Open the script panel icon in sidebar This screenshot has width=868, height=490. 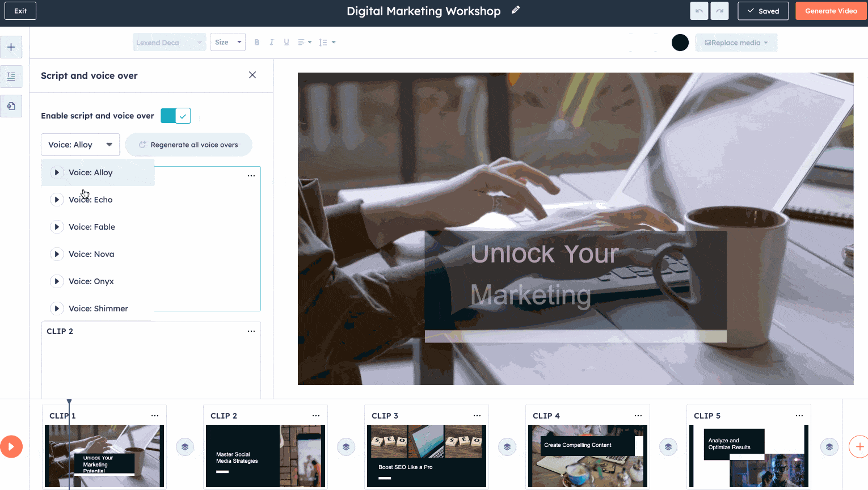11,77
